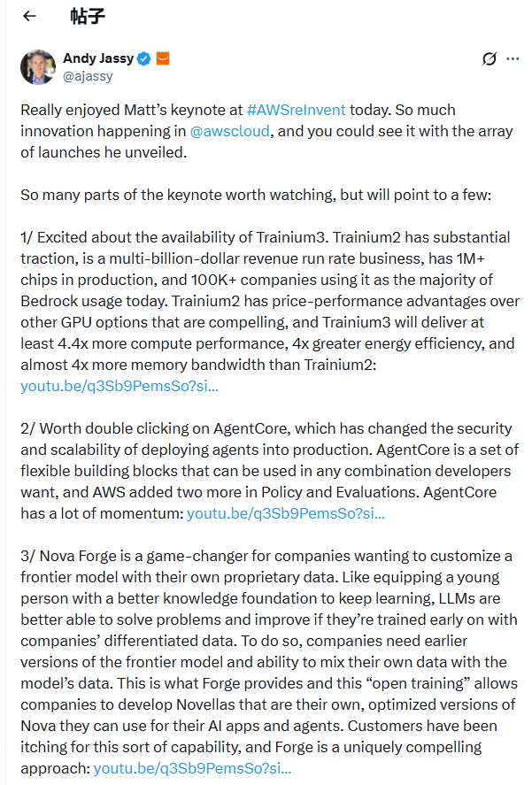Click the Grok icon beside the post
This screenshot has height=785, width=532.
[489, 59]
